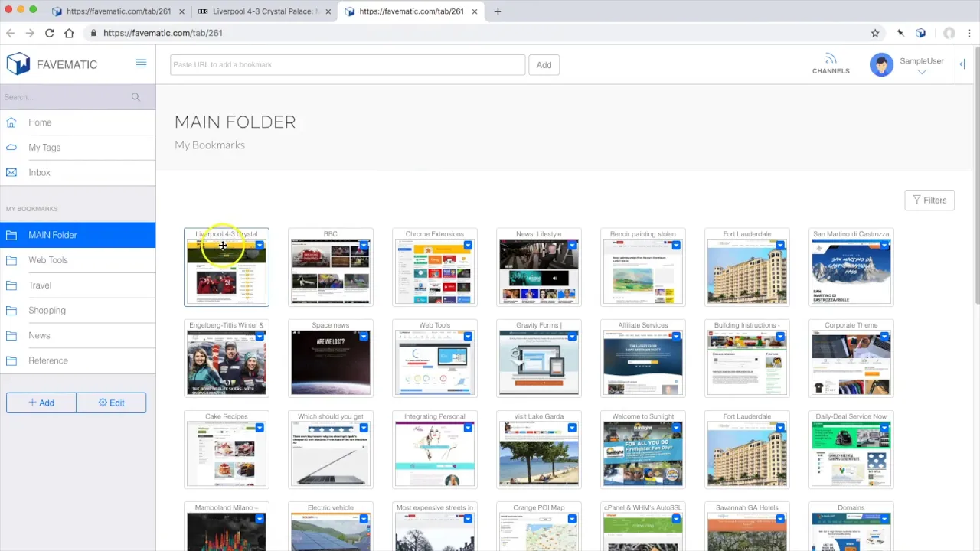Click the Favematic browser extension icon
Image resolution: width=980 pixels, height=551 pixels.
tap(921, 33)
